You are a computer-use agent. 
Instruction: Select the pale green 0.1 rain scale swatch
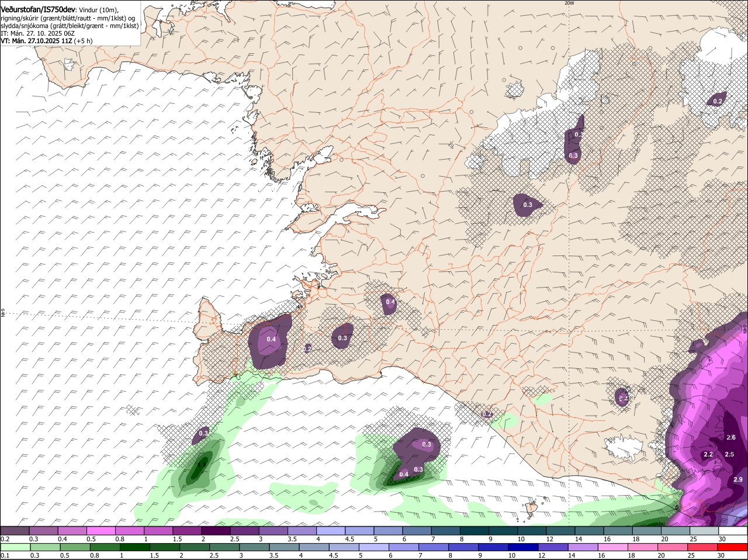[15, 547]
